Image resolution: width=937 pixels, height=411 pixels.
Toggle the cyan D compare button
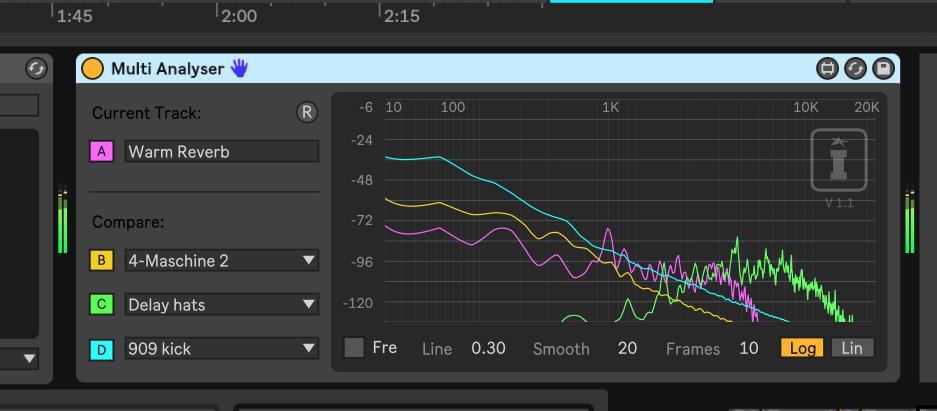101,349
